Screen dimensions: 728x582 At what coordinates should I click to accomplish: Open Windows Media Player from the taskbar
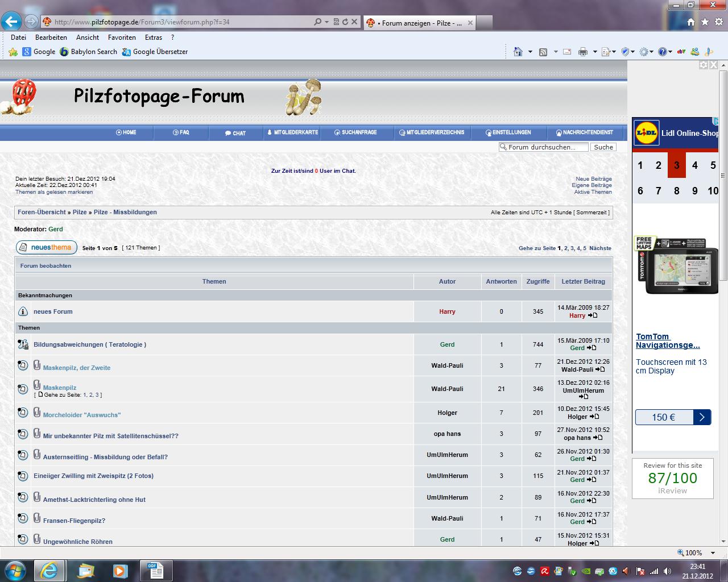tap(120, 570)
